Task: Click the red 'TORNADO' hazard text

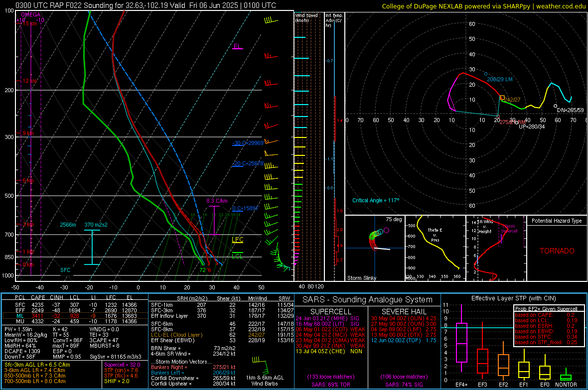Action: pos(557,251)
